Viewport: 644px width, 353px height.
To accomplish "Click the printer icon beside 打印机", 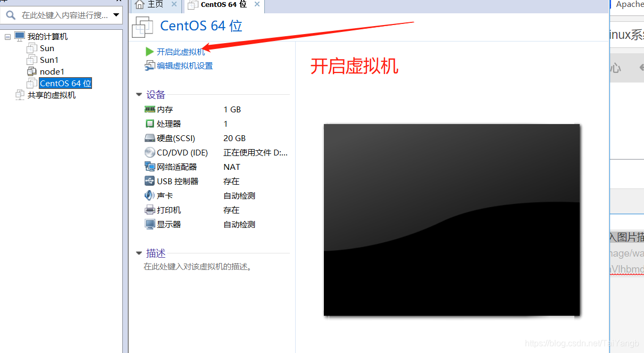I will (x=149, y=210).
